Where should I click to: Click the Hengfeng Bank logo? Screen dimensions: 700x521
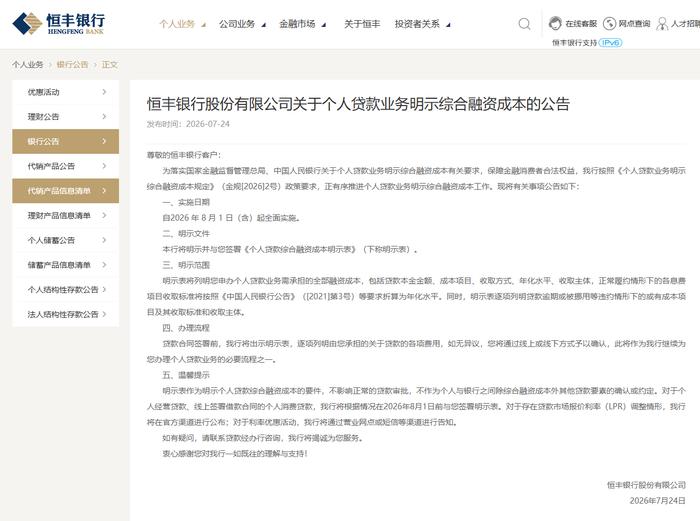pyautogui.click(x=58, y=23)
